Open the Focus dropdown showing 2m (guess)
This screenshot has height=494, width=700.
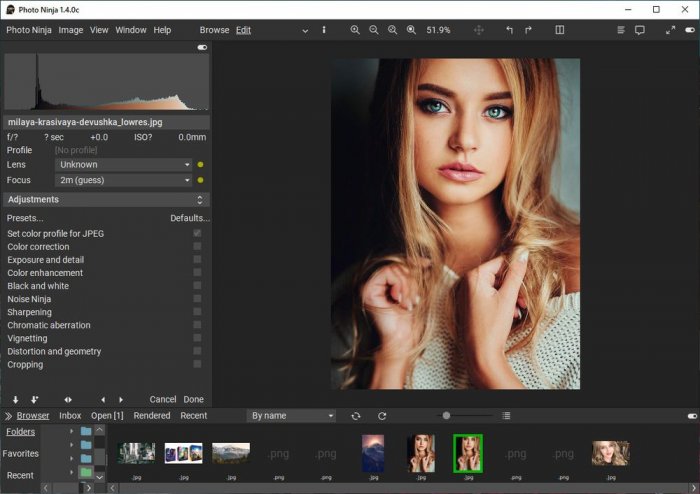point(123,181)
